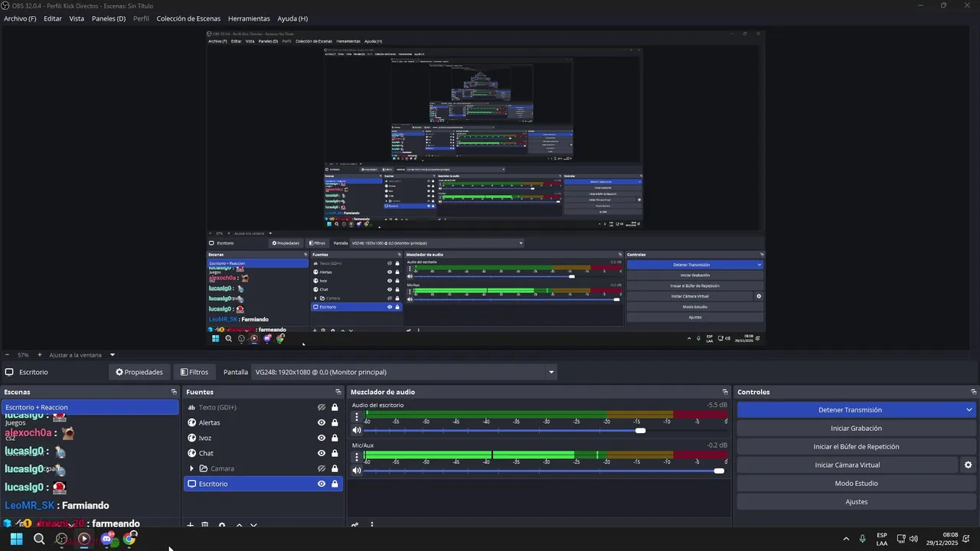Unlock the Chat source
The width and height of the screenshot is (980, 551).
(x=335, y=453)
